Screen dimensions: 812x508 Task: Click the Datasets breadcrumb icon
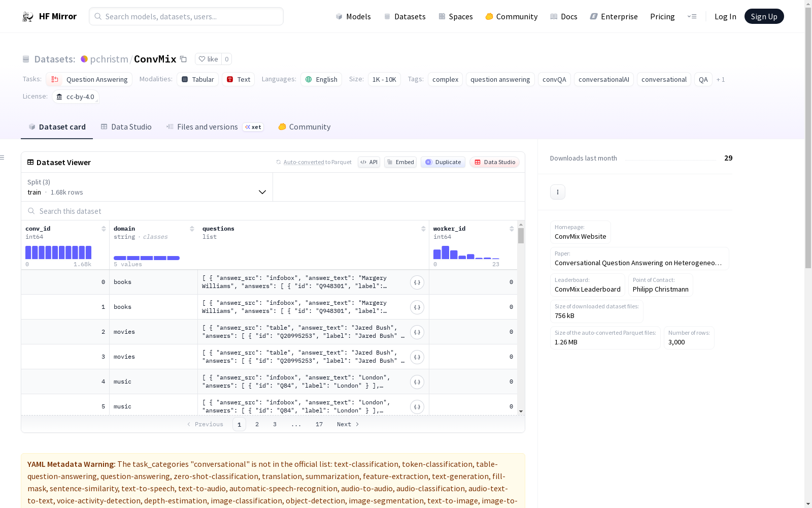26,59
